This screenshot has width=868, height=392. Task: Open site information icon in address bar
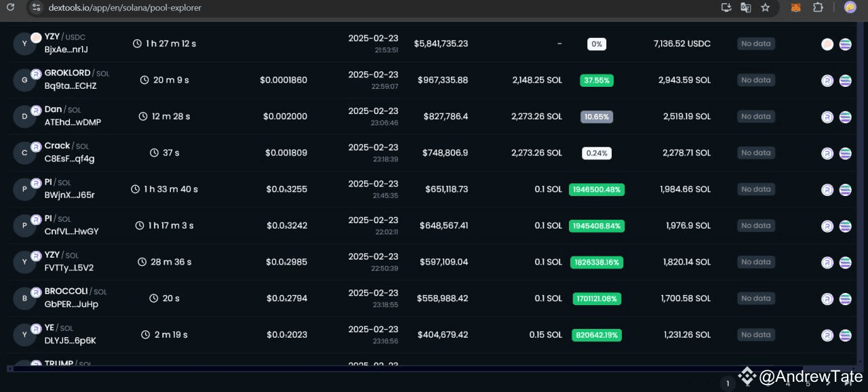[x=37, y=7]
